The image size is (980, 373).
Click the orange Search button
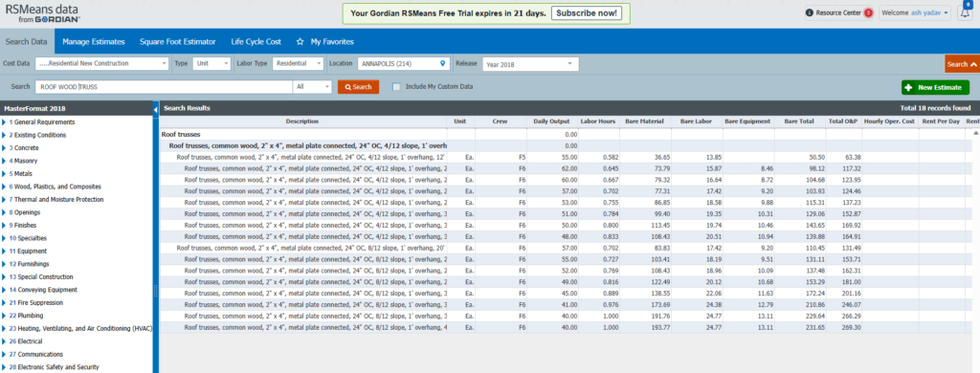[x=358, y=87]
